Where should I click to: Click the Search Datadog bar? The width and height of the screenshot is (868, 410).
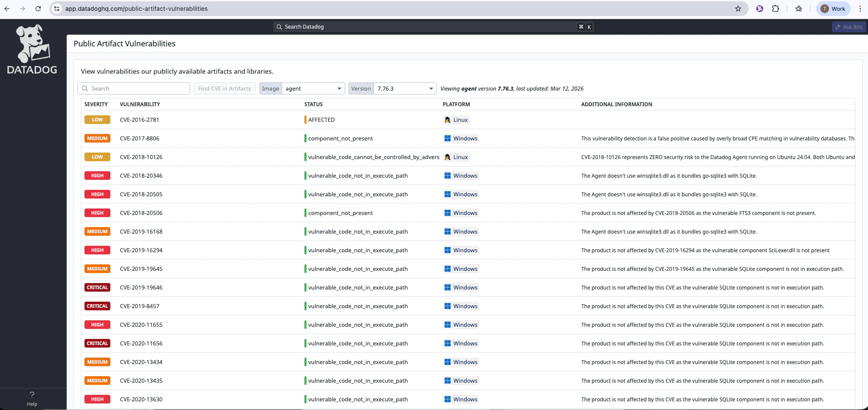tap(433, 27)
